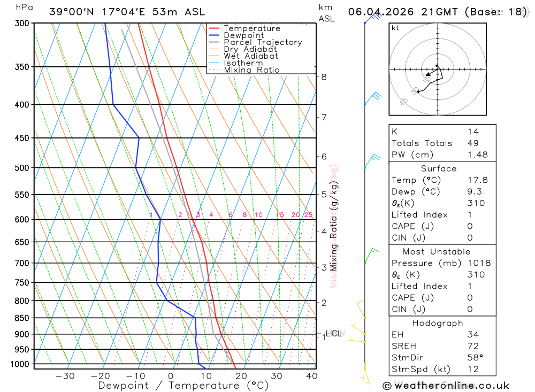
Task: Click the Isotherm legend entry
Action: tap(236, 63)
